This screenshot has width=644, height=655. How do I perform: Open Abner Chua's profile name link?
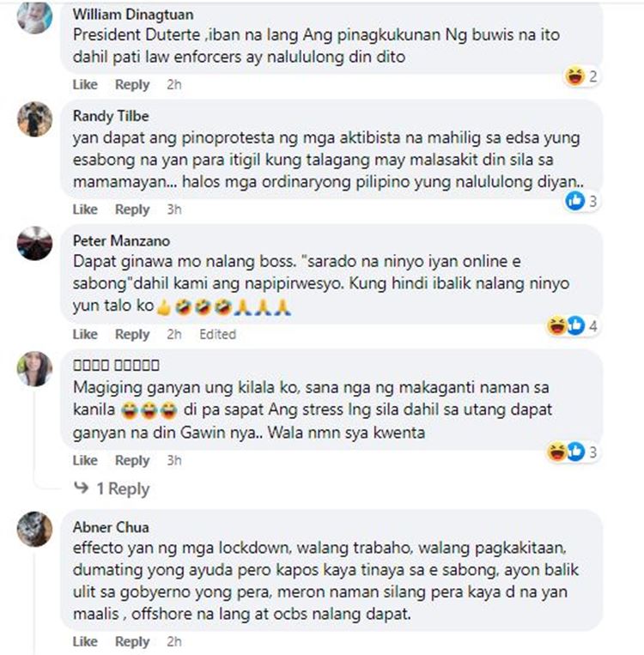111,527
